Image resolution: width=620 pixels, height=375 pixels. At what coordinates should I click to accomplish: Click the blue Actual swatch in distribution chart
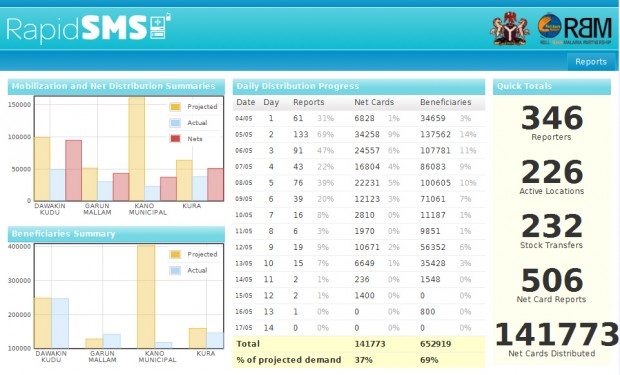[x=175, y=123]
